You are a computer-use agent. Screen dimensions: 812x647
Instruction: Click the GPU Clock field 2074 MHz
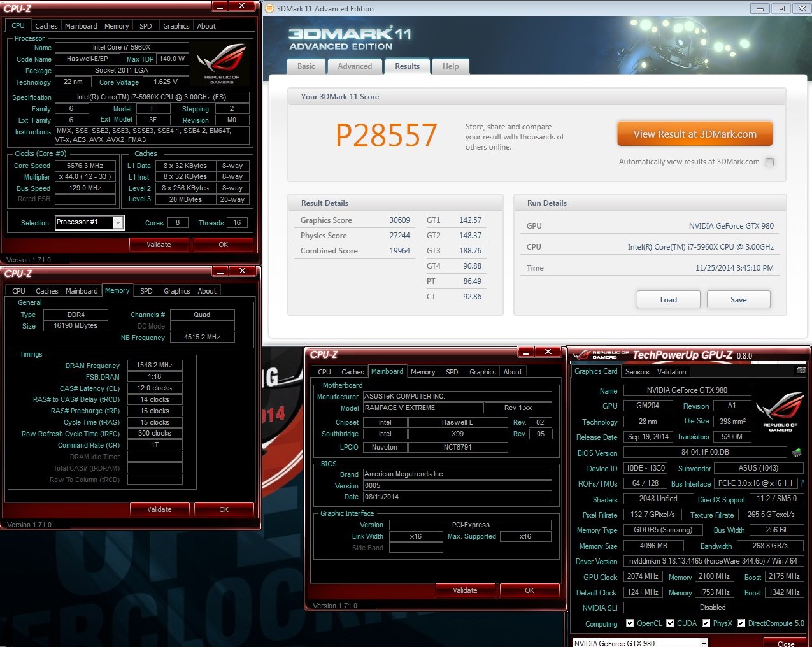tap(643, 577)
